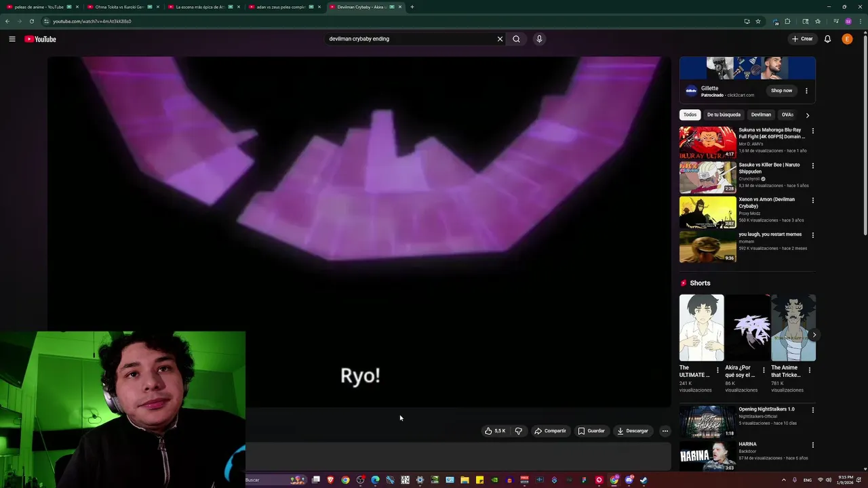Click the YouTube search input field
868x488 pixels.
click(x=411, y=39)
